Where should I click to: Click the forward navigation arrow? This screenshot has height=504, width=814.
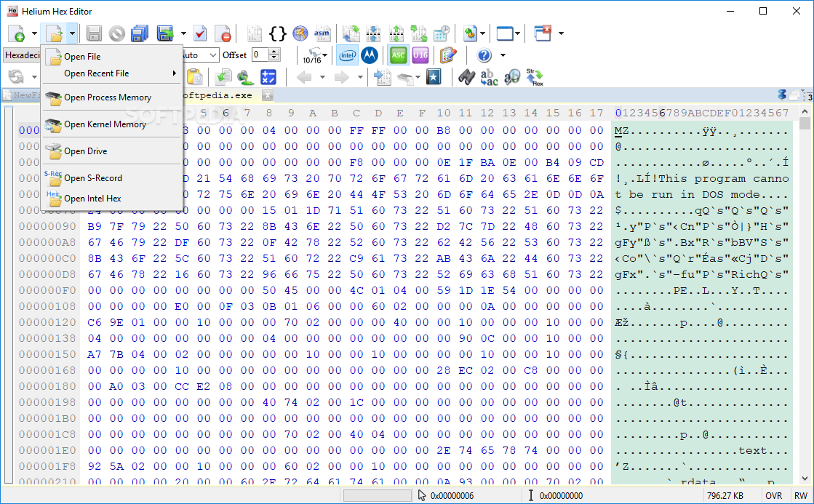click(x=342, y=77)
